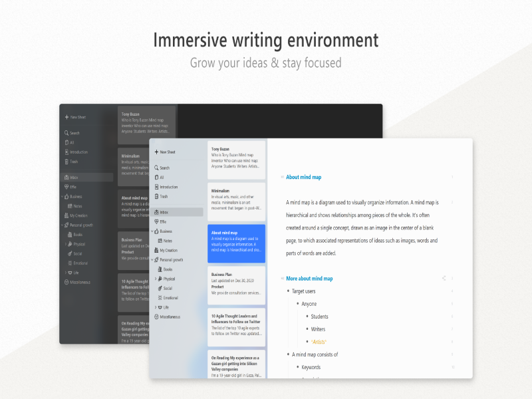Open the Introduction sheet icon in light window

coord(156,187)
